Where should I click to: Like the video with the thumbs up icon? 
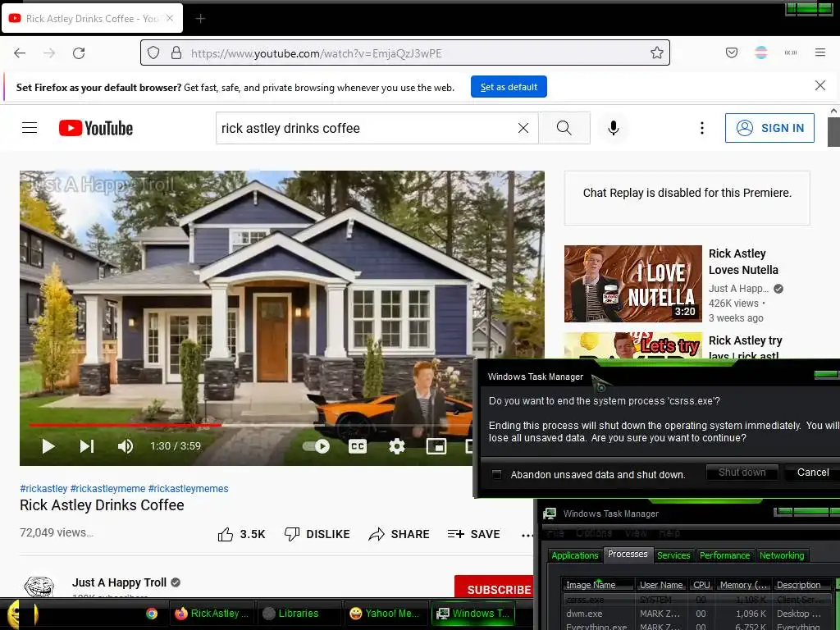tap(226, 534)
